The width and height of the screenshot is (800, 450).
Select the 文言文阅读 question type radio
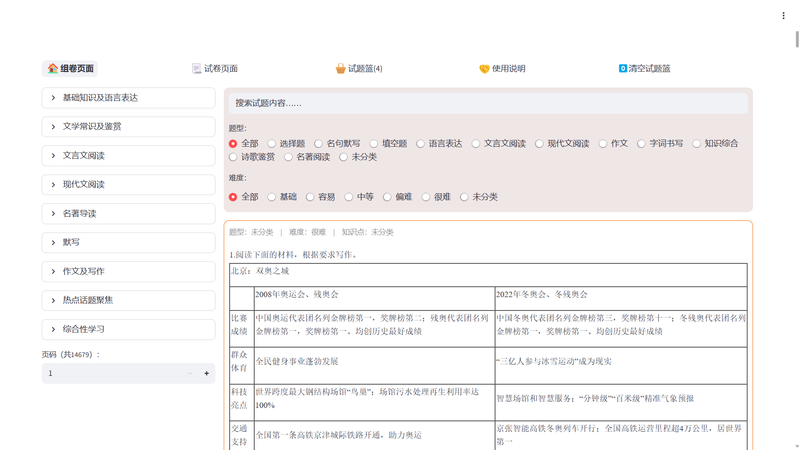[476, 144]
